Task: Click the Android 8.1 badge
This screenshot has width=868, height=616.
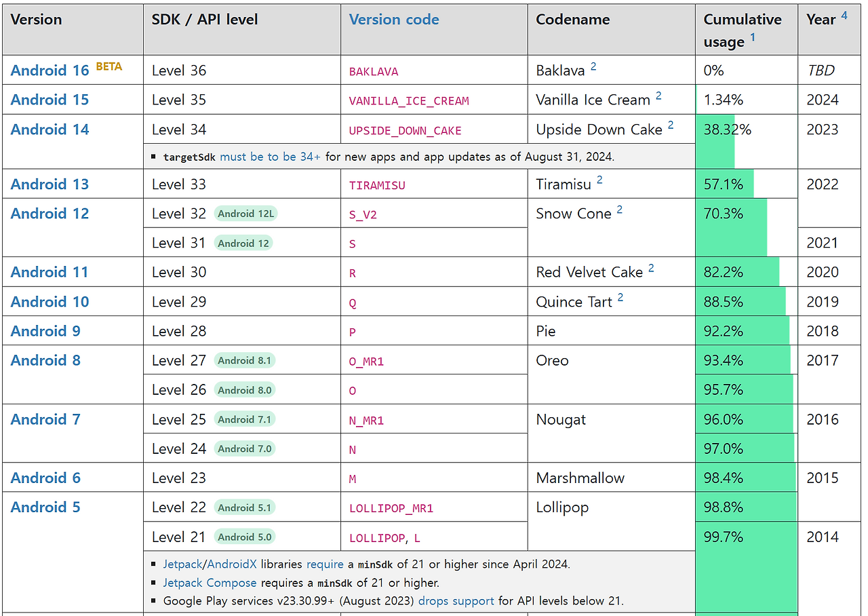Action: [245, 360]
